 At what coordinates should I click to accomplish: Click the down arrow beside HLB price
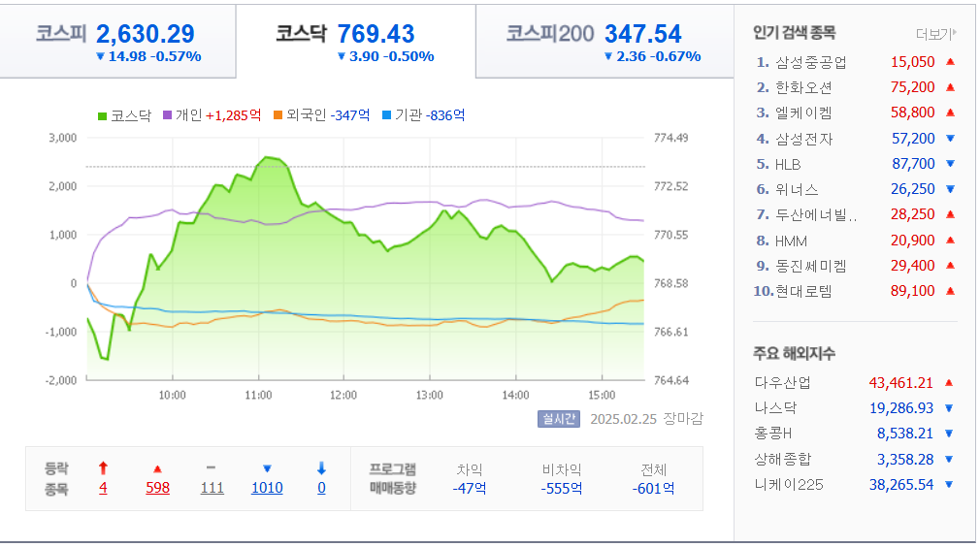pyautogui.click(x=950, y=164)
